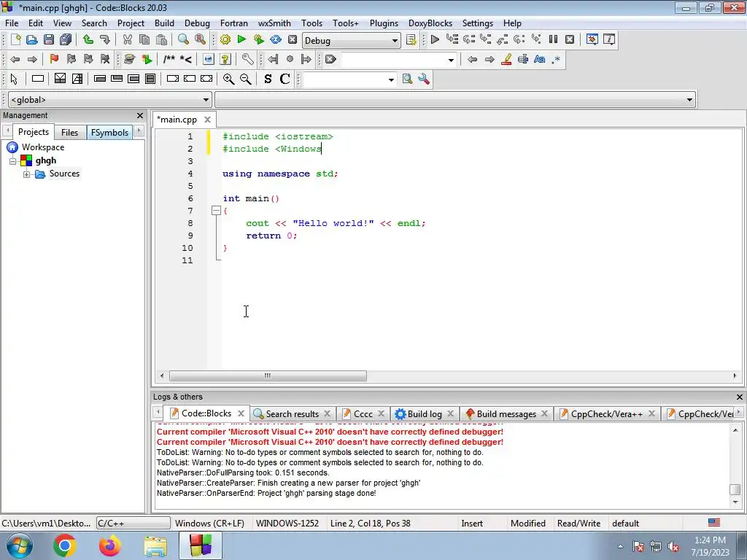This screenshot has height=560, width=747.
Task: Click the C/C++ language field in status bar
Action: click(133, 524)
